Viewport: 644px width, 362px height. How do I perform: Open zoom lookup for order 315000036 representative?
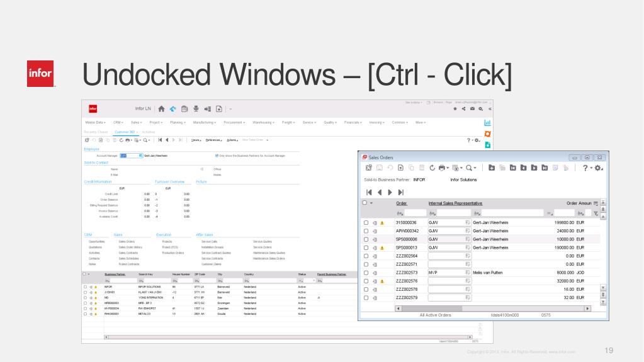467,223
